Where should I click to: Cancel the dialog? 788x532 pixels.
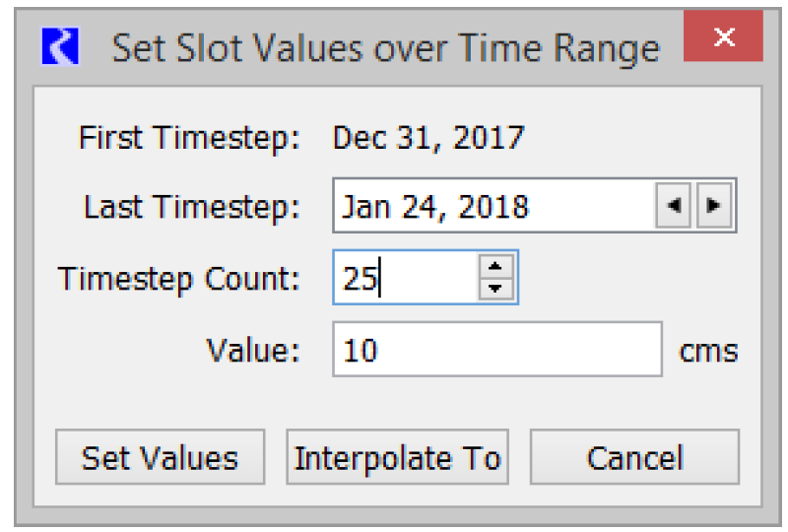click(634, 458)
